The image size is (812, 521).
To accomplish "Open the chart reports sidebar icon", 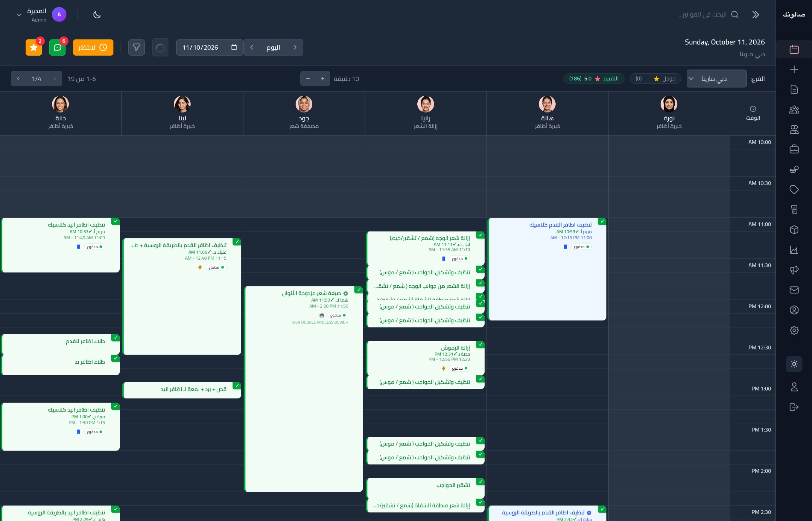I will 794,250.
